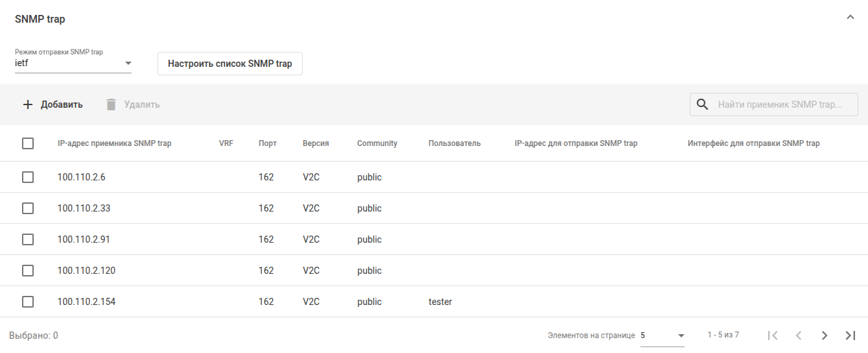Select the 100.110.2.33 address cell

click(x=84, y=208)
